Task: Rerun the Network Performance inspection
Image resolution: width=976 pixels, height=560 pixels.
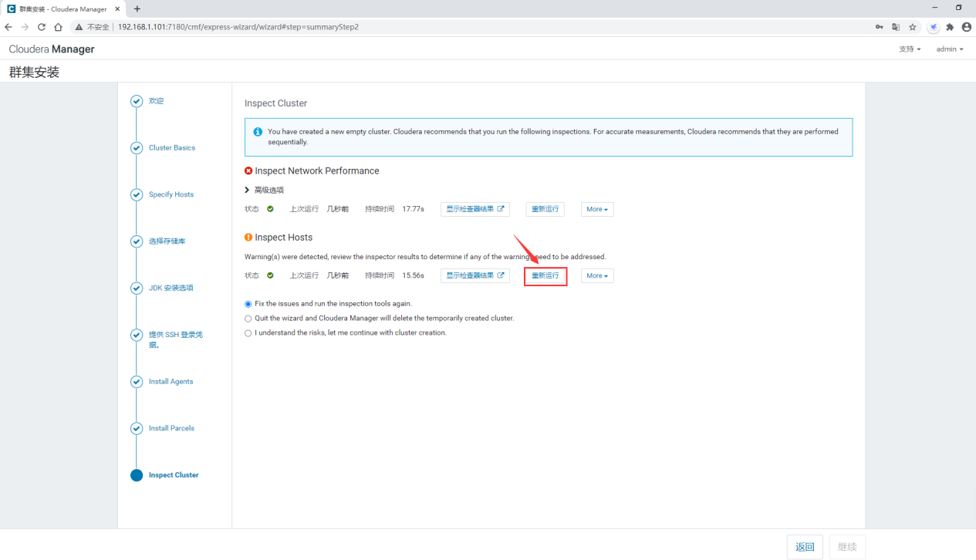Action: click(x=545, y=209)
